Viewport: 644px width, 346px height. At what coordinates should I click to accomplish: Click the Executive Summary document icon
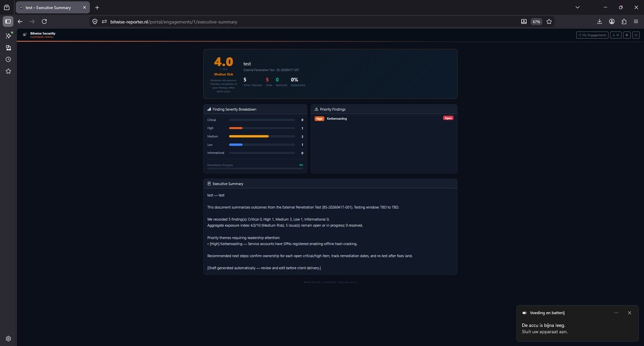point(209,184)
